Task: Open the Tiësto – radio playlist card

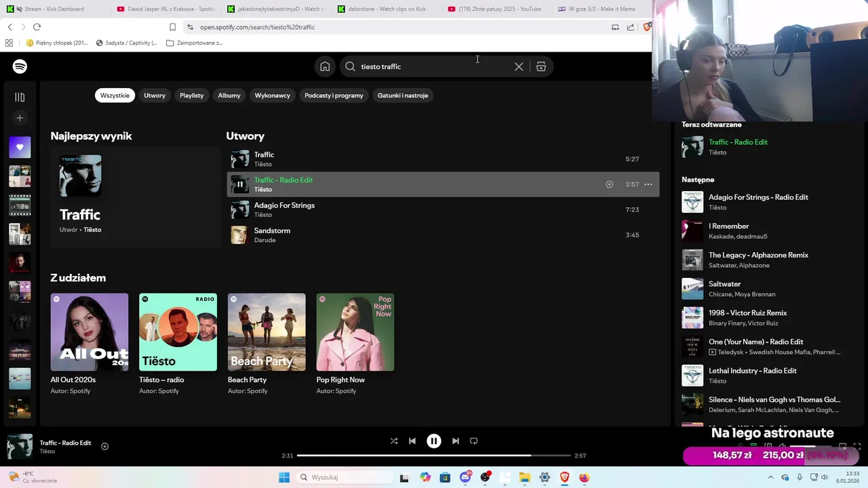Action: pyautogui.click(x=178, y=344)
